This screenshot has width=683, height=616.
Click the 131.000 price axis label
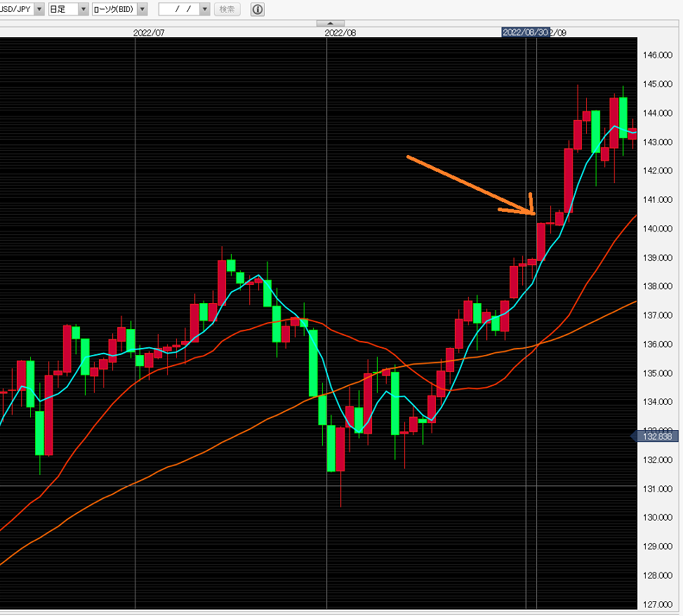(658, 489)
